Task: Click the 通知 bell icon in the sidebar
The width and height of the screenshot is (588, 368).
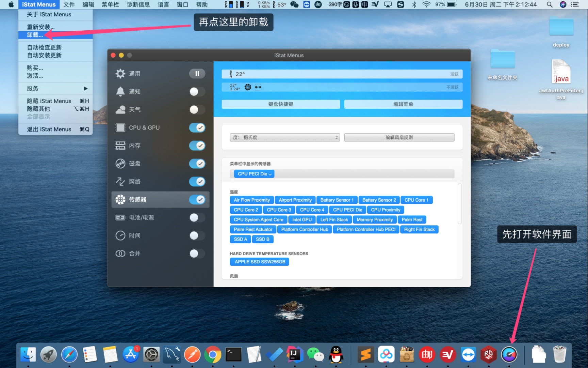Action: pyautogui.click(x=120, y=92)
